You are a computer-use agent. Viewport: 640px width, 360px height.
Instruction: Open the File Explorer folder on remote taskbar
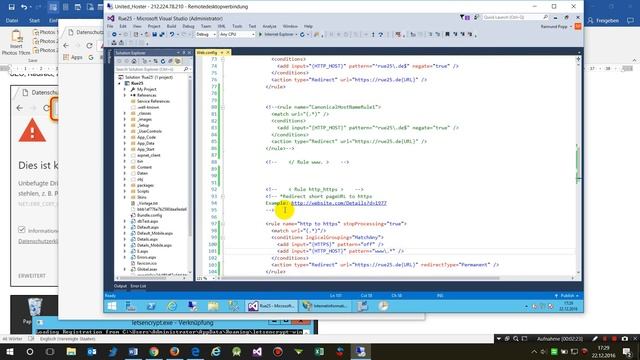[213, 306]
